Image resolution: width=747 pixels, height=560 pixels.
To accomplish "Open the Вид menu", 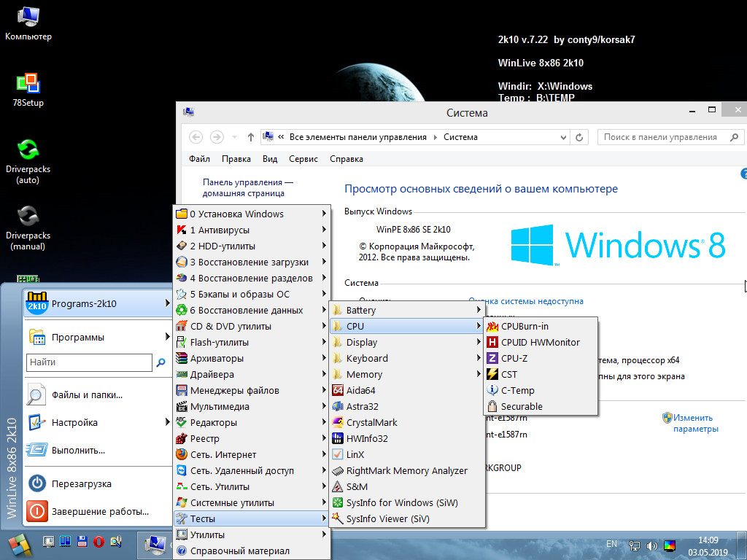I will (x=270, y=159).
